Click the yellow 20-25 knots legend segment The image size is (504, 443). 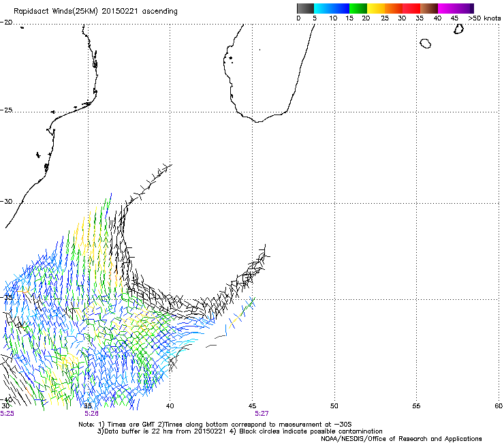tap(376, 8)
